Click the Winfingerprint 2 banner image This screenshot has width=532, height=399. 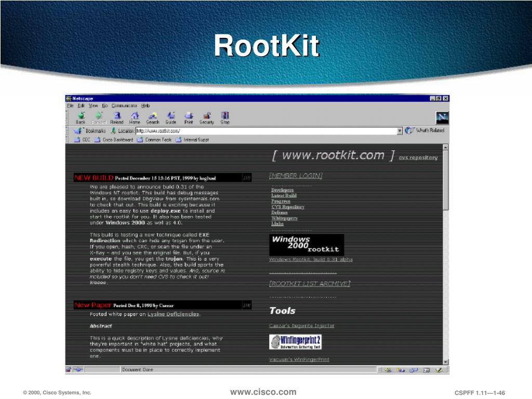click(x=295, y=342)
